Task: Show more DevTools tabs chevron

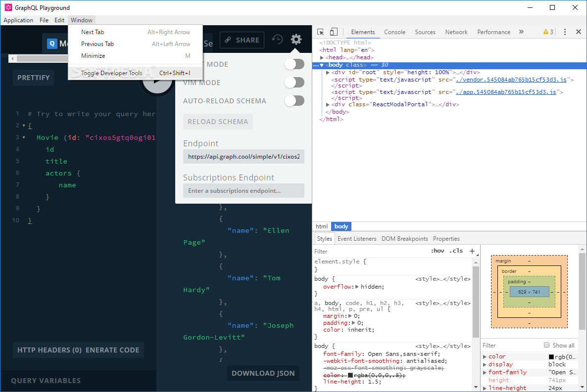Action: pyautogui.click(x=521, y=32)
